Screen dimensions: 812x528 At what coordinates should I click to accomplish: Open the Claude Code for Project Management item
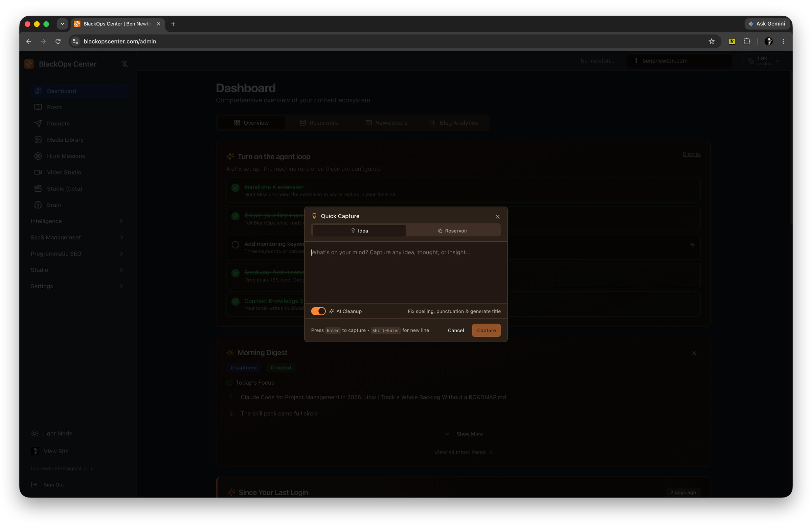[x=373, y=398]
